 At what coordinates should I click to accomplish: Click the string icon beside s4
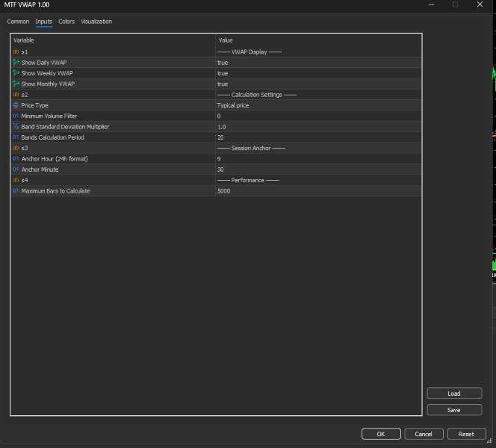(16, 180)
